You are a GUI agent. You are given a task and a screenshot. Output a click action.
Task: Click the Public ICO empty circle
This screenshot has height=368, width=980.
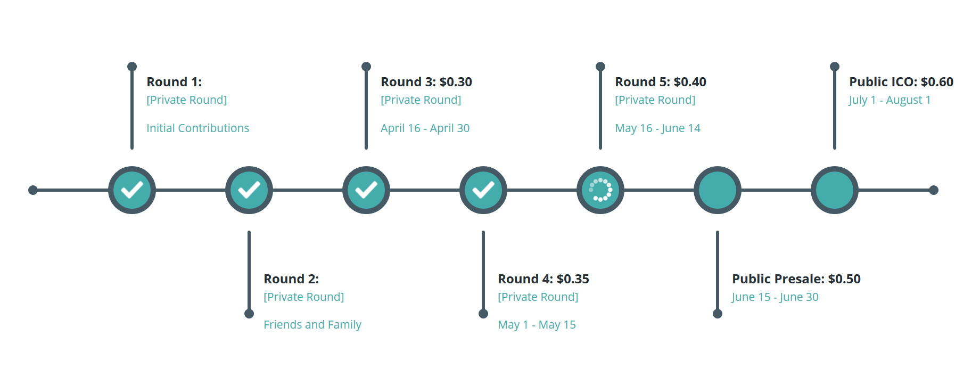click(835, 190)
